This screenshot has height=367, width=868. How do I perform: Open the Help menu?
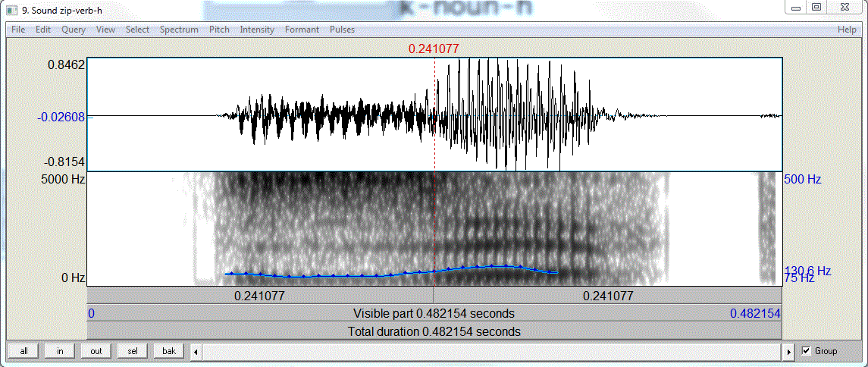(x=847, y=30)
